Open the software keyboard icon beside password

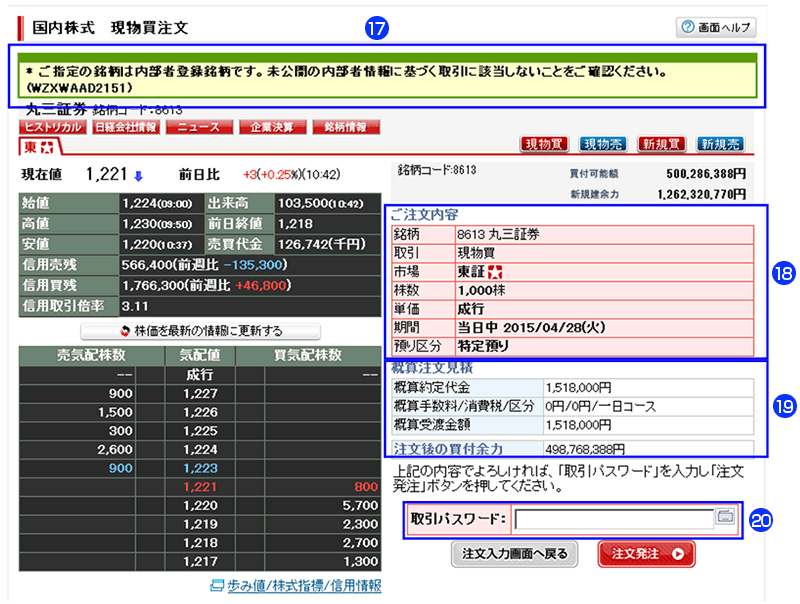click(x=725, y=516)
